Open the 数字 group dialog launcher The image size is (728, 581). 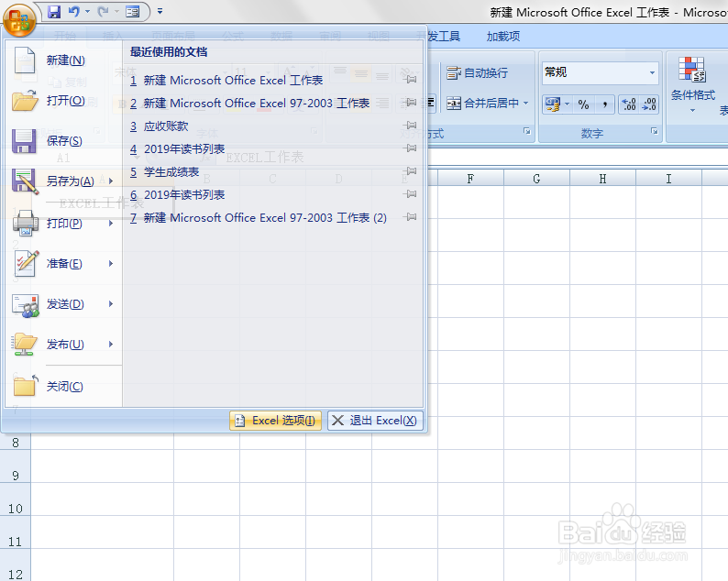654,131
